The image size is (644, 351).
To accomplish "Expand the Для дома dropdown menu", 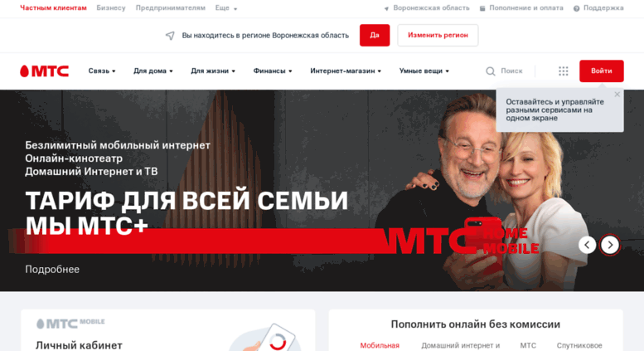I will [153, 71].
